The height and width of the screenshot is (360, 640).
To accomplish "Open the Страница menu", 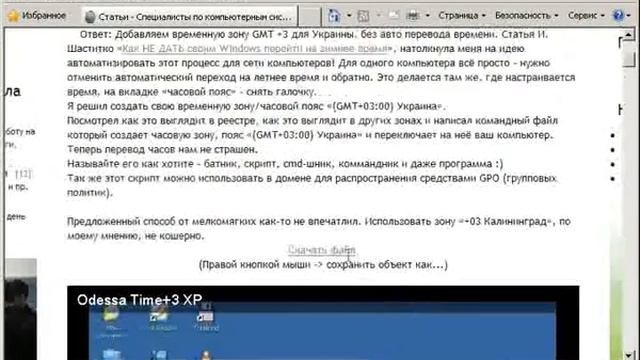I will pos(462,16).
